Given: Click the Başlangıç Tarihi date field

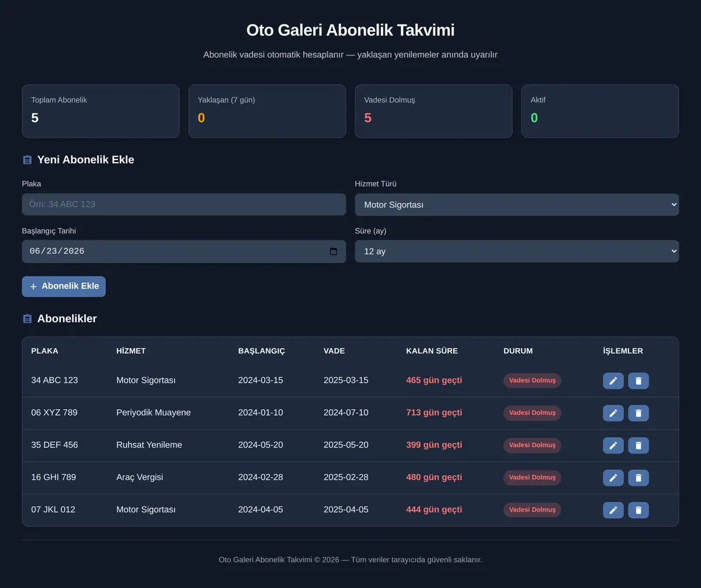Looking at the screenshot, I should coord(184,251).
